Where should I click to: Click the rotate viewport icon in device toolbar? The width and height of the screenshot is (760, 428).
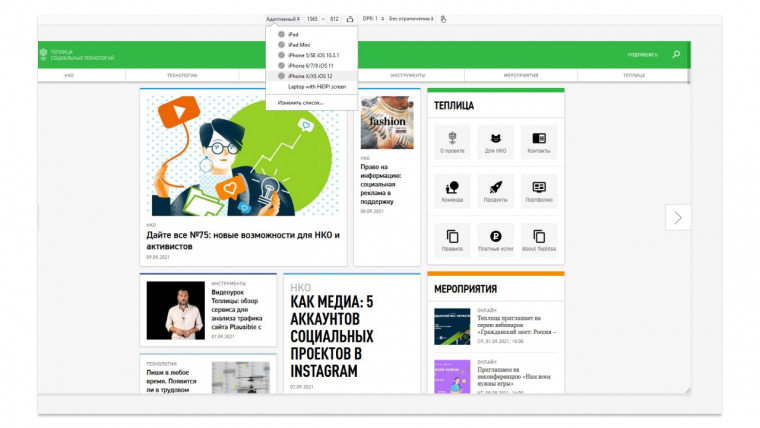click(350, 18)
